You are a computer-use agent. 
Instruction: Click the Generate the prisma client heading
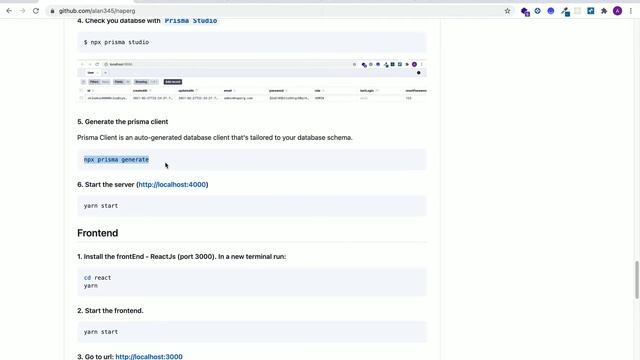[122, 122]
